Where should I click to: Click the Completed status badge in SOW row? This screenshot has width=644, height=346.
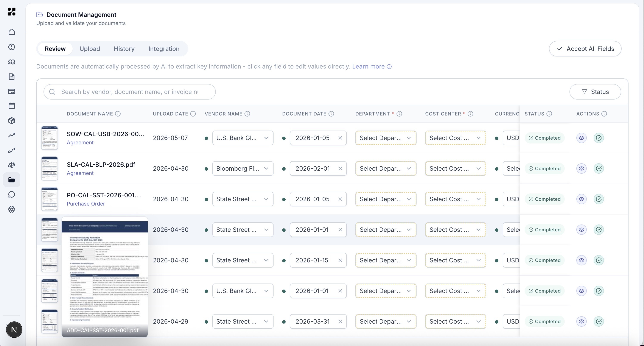tap(544, 138)
